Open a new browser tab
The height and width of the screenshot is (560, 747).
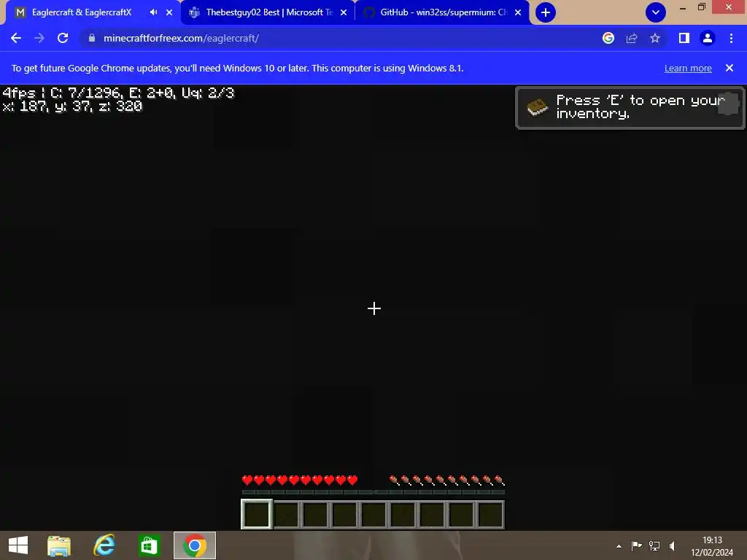pyautogui.click(x=546, y=12)
